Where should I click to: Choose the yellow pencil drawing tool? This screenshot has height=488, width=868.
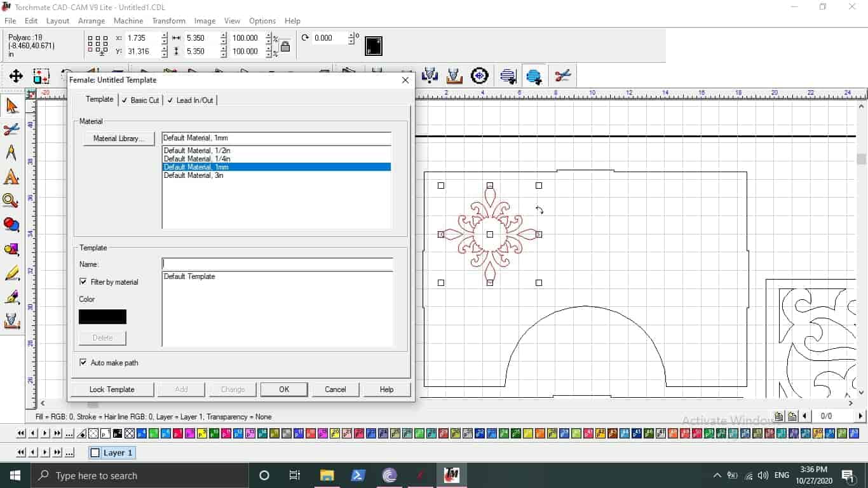[x=11, y=273]
